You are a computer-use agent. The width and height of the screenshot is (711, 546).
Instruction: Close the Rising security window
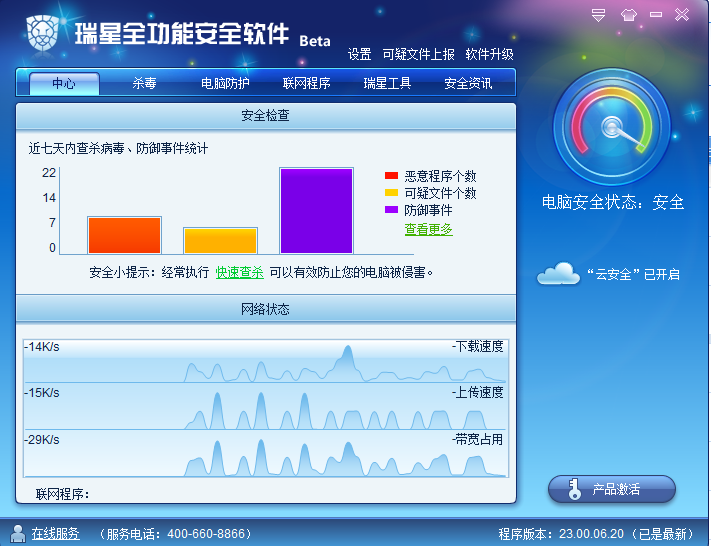click(x=682, y=15)
